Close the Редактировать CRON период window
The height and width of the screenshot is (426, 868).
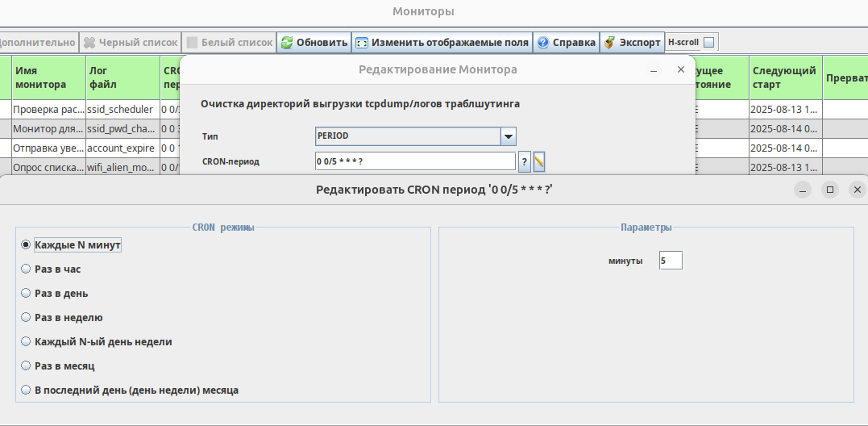(858, 190)
